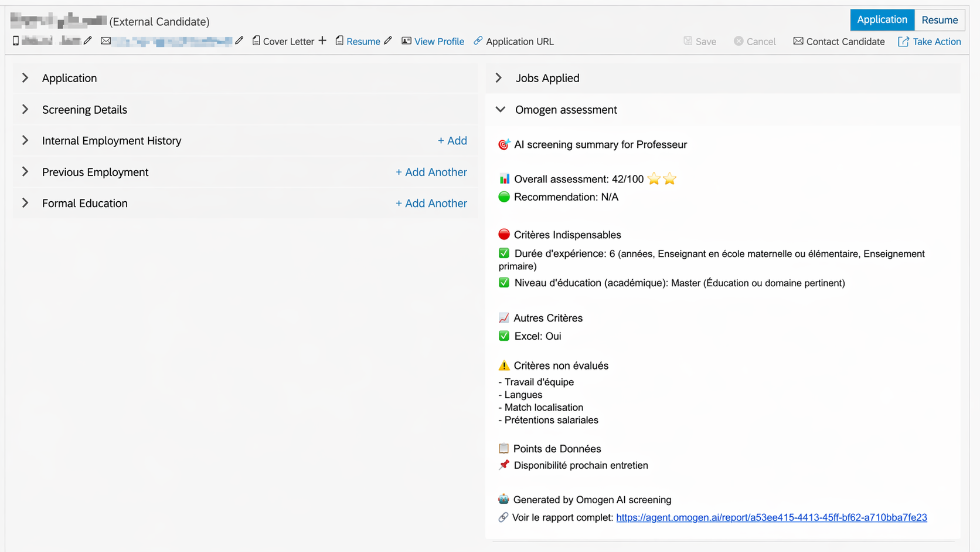Expand the Screening Details section

point(25,109)
